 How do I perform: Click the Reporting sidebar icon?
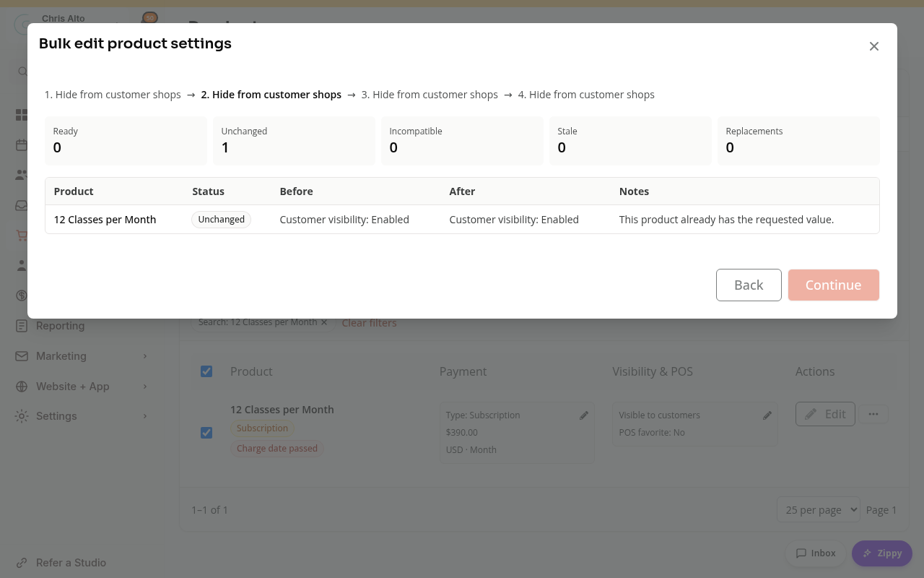(22, 326)
